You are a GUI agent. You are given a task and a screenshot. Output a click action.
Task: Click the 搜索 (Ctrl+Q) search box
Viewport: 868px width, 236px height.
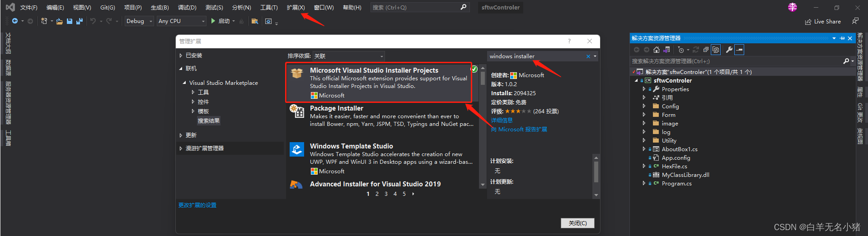point(419,7)
